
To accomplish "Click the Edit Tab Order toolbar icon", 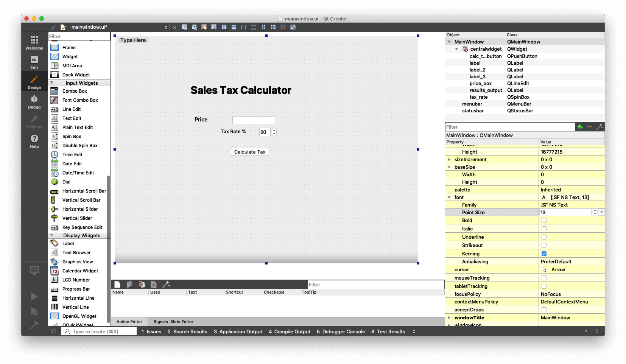I will tap(214, 27).
